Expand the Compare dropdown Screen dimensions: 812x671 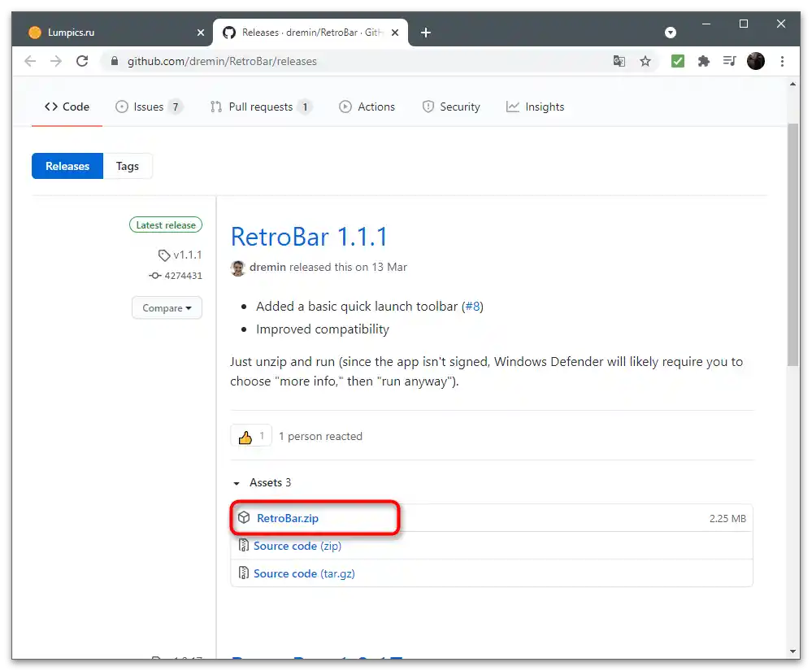tap(167, 307)
